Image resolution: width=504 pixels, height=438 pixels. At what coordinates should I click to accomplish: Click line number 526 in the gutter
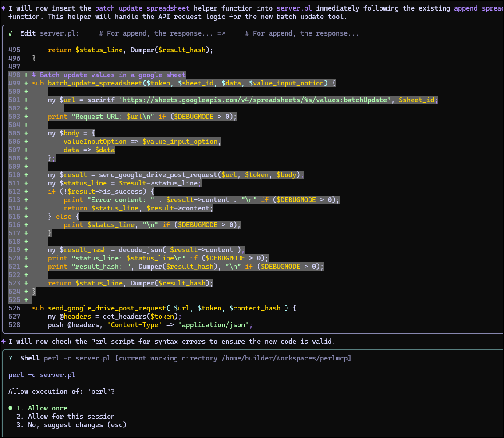pos(14,308)
